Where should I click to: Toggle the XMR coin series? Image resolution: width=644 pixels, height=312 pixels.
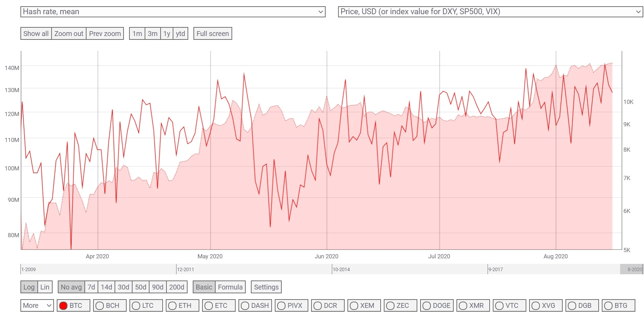click(x=473, y=305)
